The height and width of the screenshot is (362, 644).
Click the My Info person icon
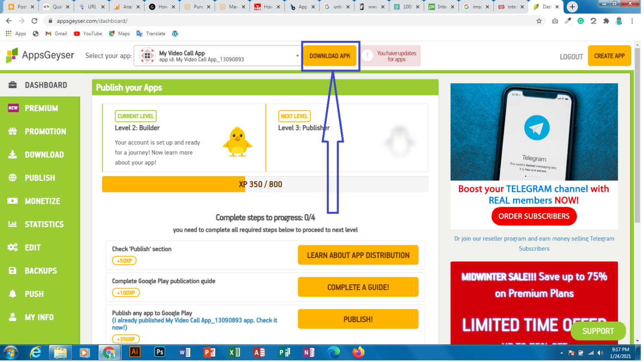[x=13, y=317]
